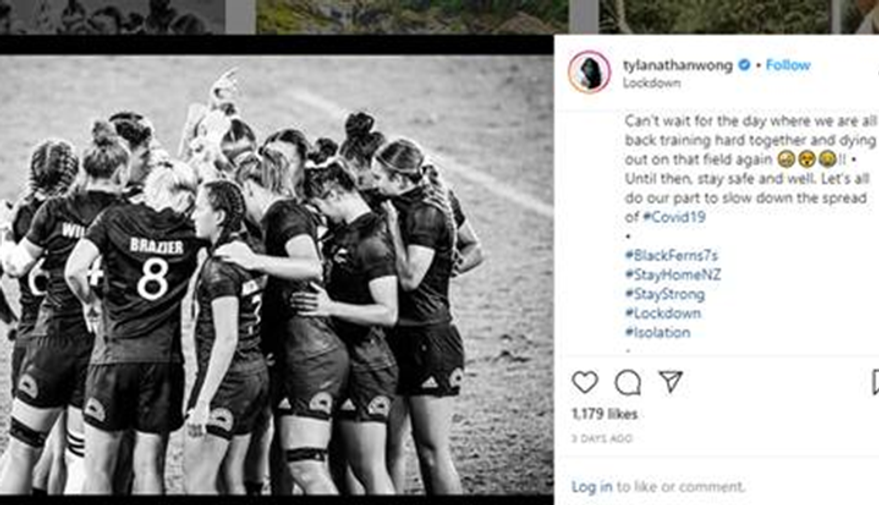Share post using the paper plane icon
879x505 pixels.
pyautogui.click(x=670, y=382)
